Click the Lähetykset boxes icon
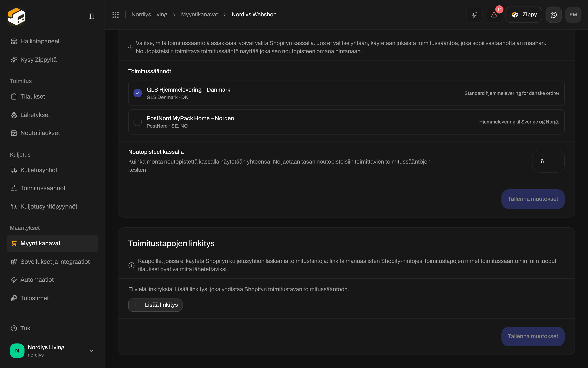Viewport: 588px width, 368px height. [x=14, y=115]
